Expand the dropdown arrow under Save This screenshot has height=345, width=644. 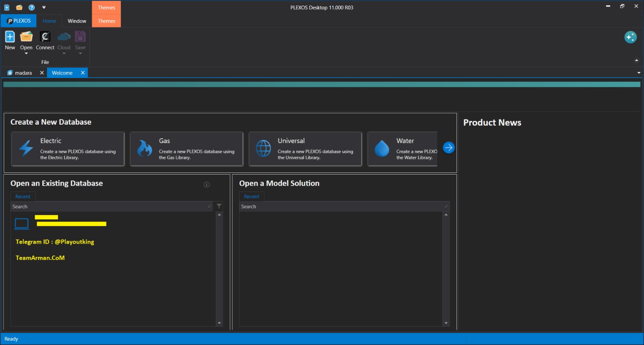pos(80,53)
